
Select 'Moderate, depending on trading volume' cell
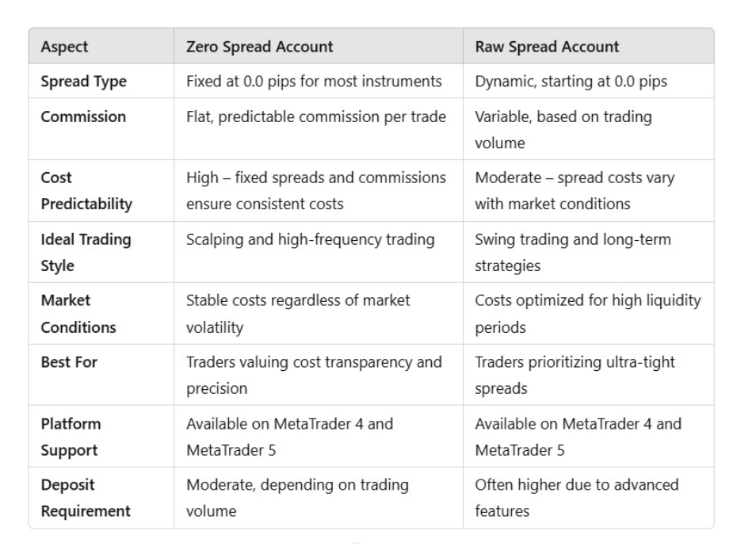coord(297,498)
